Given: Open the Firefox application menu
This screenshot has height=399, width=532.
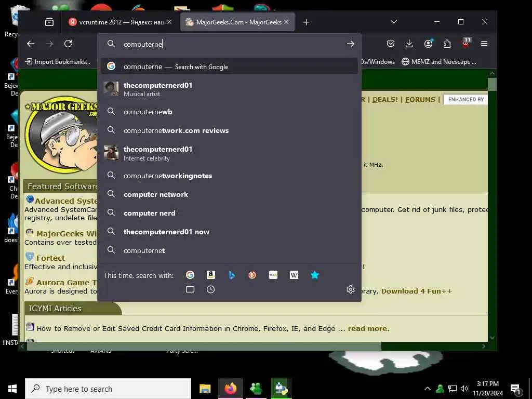Looking at the screenshot, I should coord(484,44).
